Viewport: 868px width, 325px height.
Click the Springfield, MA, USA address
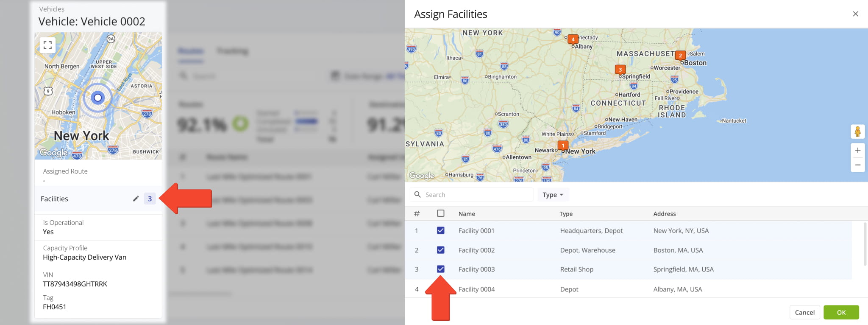tap(683, 269)
